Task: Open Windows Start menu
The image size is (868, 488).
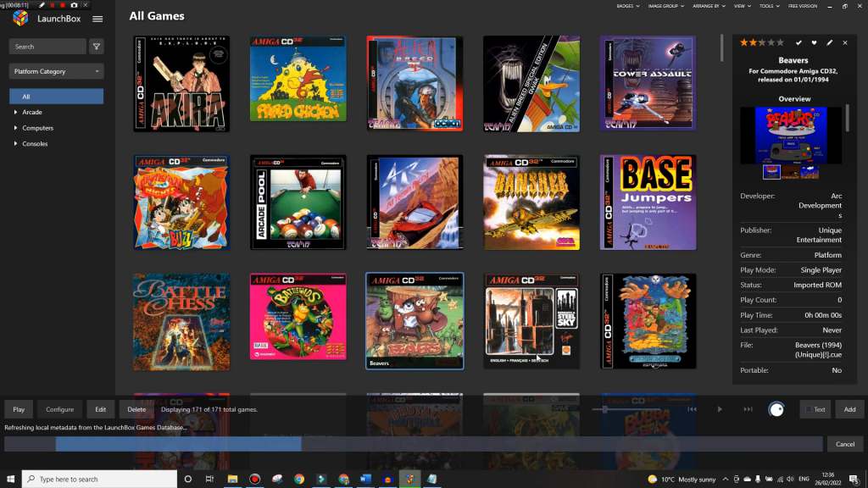Action: tap(10, 479)
